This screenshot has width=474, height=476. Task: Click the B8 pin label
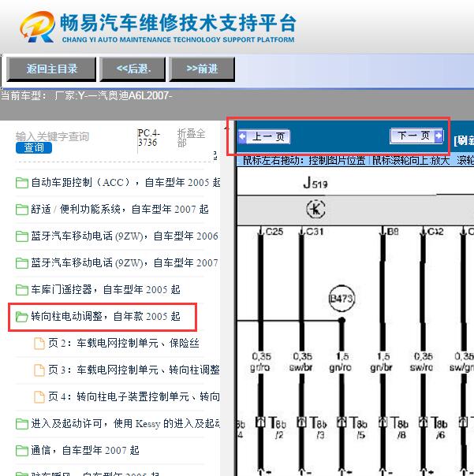(393, 232)
